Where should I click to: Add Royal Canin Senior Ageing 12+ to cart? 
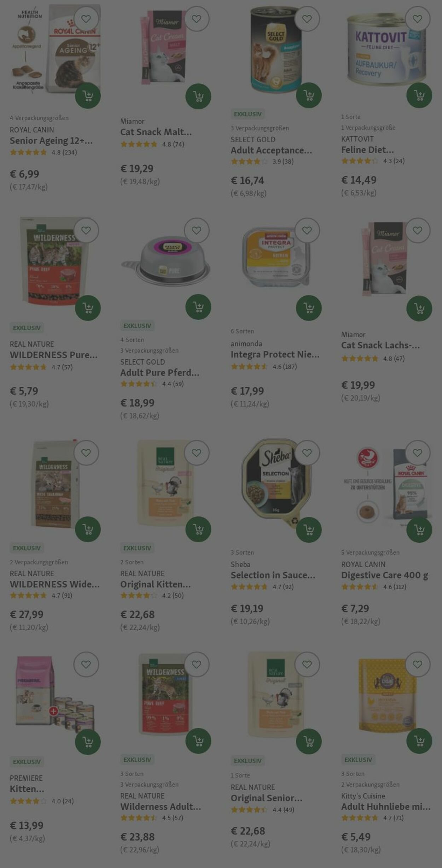(88, 95)
